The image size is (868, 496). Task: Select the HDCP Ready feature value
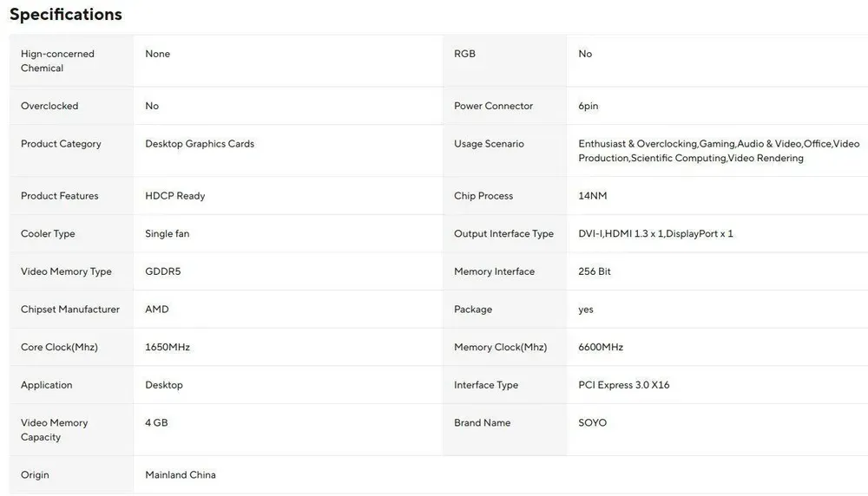point(175,196)
